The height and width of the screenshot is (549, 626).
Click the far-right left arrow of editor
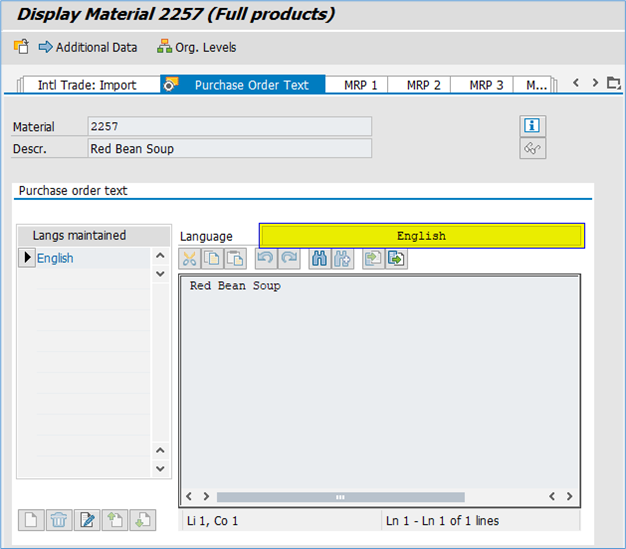(552, 496)
